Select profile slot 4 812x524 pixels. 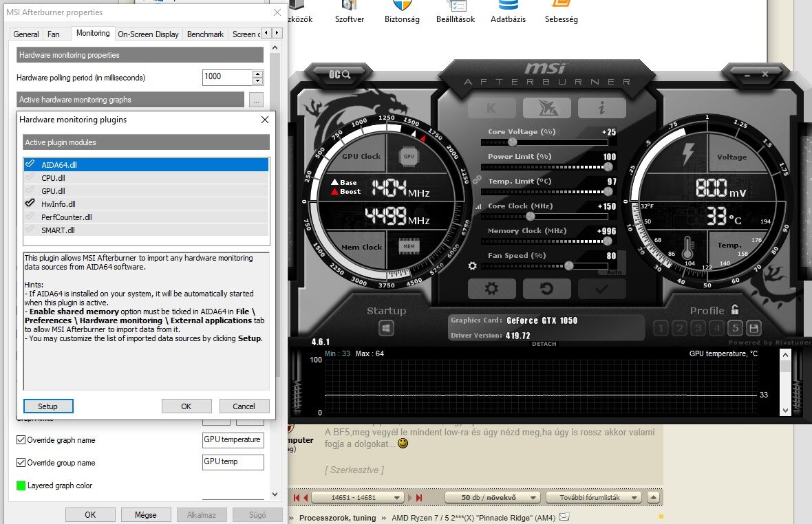[x=717, y=328]
